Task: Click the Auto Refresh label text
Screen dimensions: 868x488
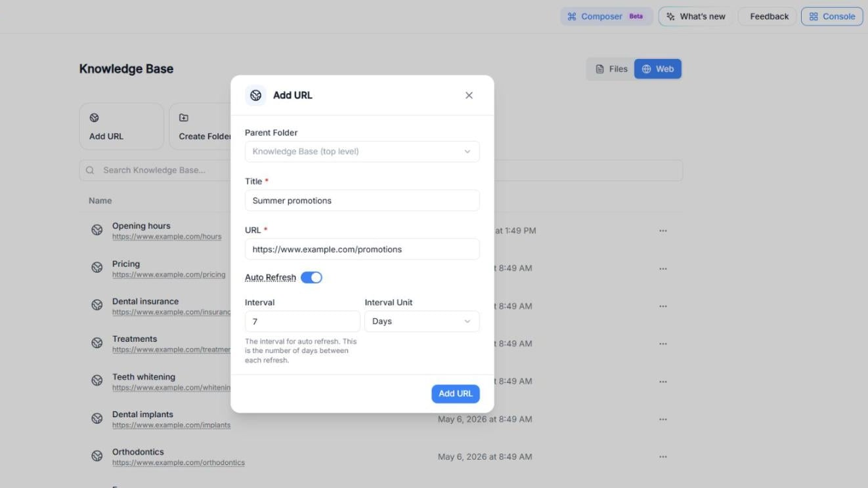Action: pyautogui.click(x=271, y=277)
